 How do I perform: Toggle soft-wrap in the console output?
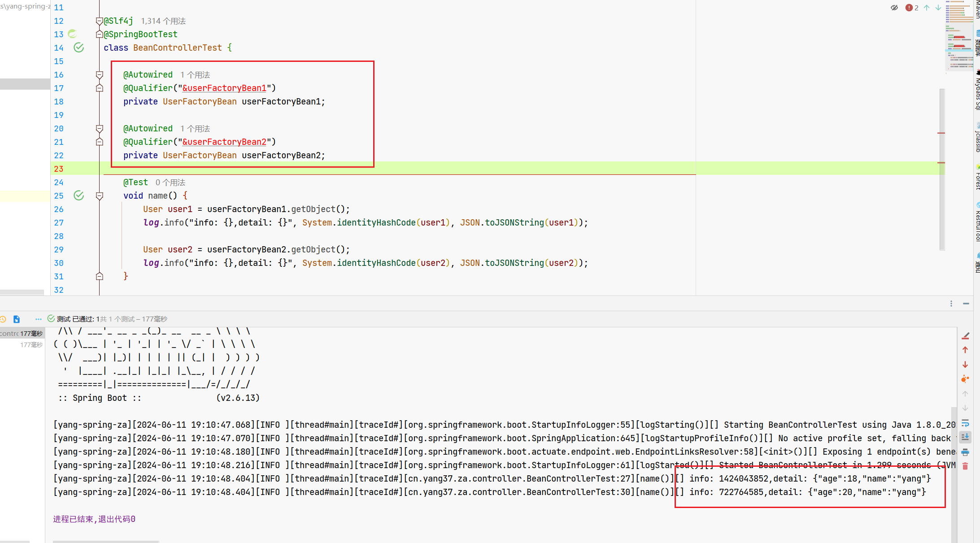tap(965, 423)
